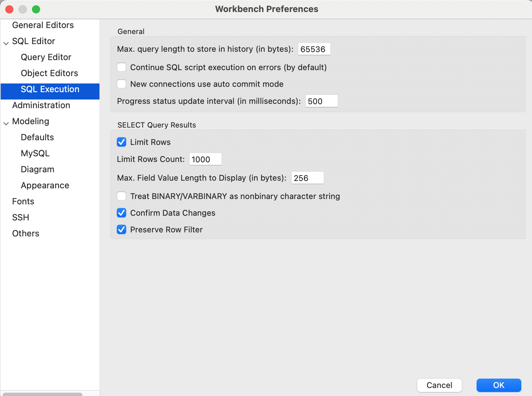Close the Workbench Preferences window
The width and height of the screenshot is (532, 396).
click(9, 9)
